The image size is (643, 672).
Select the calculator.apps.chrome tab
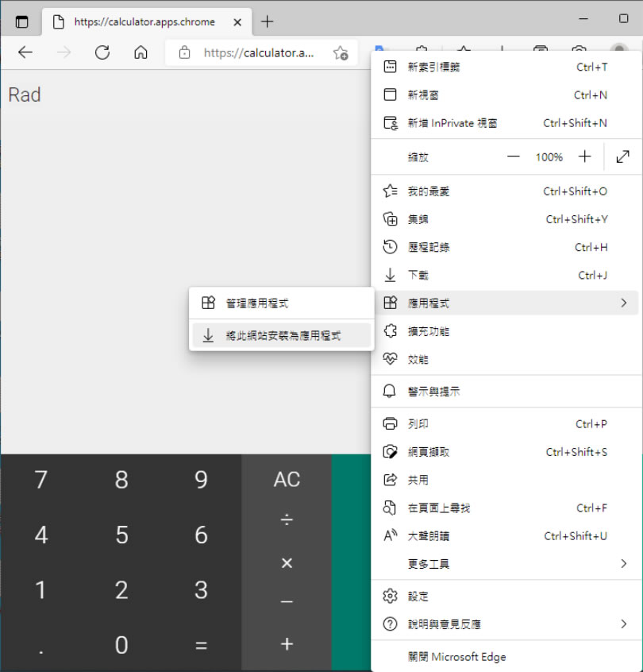pyautogui.click(x=147, y=22)
